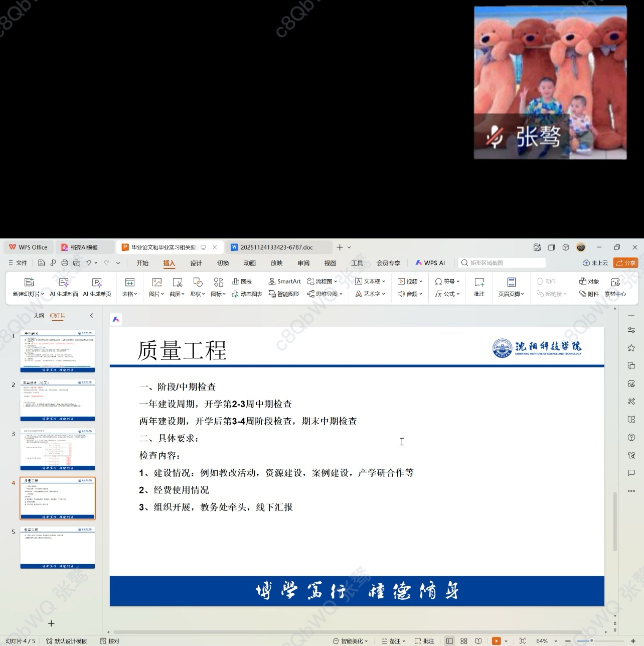Start slideshow with orange play button

click(x=496, y=641)
